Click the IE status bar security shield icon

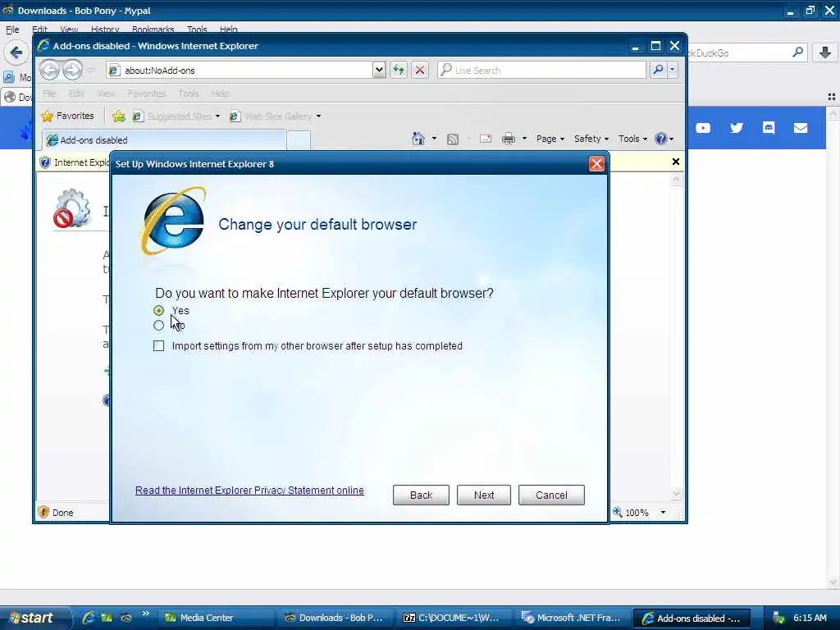pos(43,513)
